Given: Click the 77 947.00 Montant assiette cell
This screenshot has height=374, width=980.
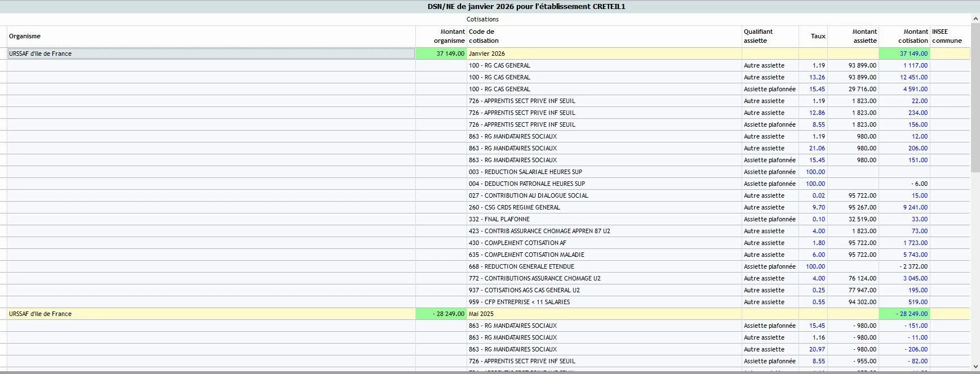Looking at the screenshot, I should (x=853, y=290).
